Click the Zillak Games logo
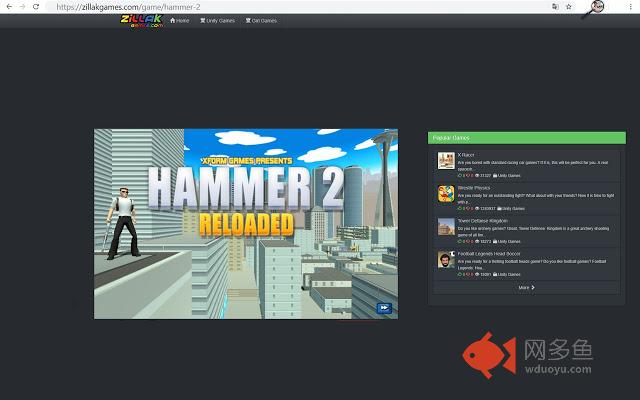This screenshot has height=400, width=640. coord(142,20)
